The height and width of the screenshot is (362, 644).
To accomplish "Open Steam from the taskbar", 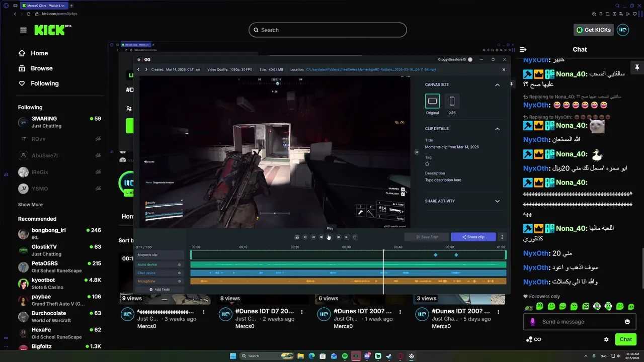I will coord(389,356).
